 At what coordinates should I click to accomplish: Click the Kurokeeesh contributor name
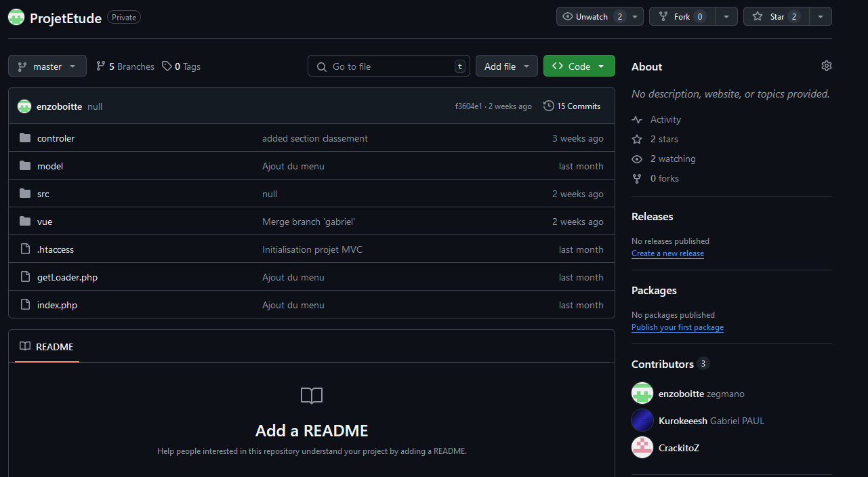coord(683,421)
